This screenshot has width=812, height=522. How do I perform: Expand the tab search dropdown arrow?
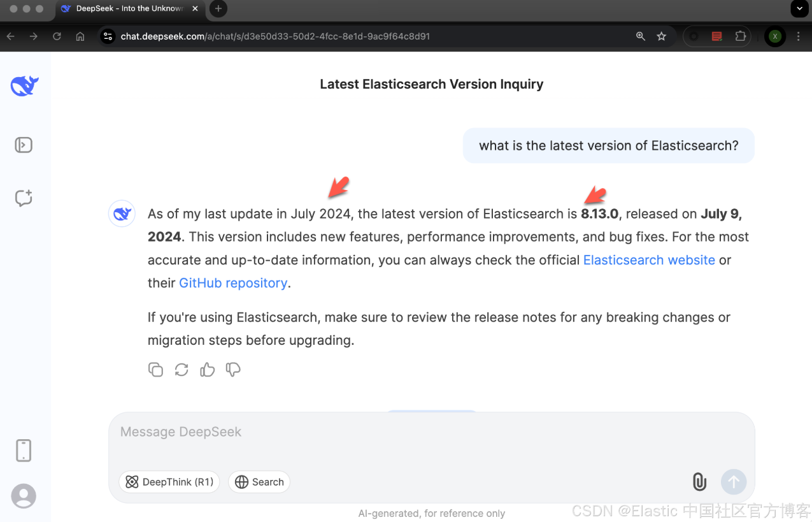(799, 8)
